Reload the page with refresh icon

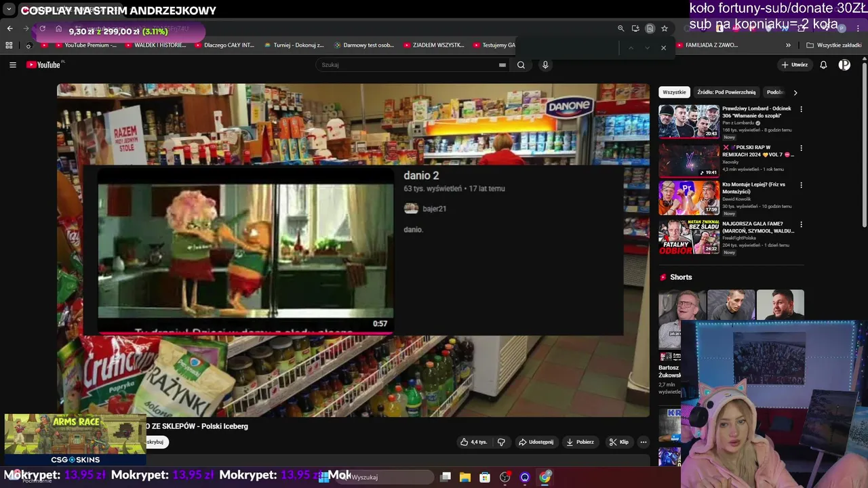click(42, 28)
